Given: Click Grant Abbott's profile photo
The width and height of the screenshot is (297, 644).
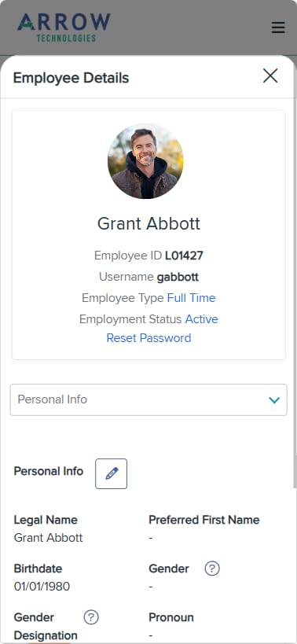Looking at the screenshot, I should (145, 161).
